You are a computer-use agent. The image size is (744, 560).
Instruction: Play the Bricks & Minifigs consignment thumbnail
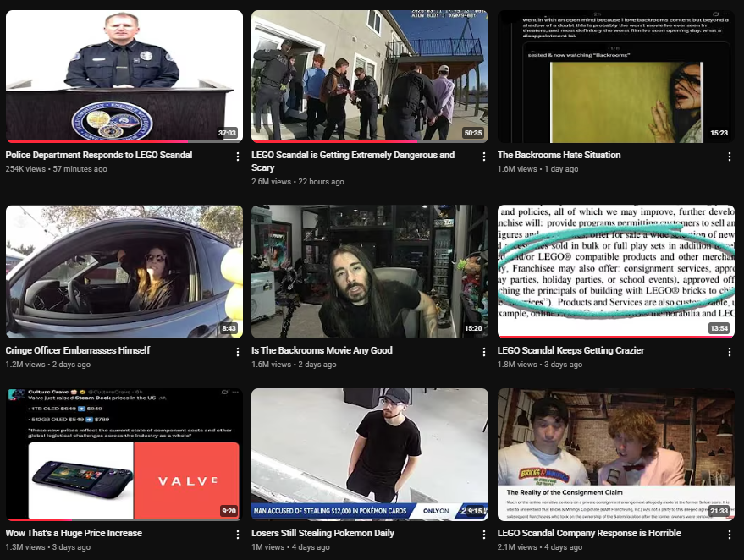click(616, 454)
